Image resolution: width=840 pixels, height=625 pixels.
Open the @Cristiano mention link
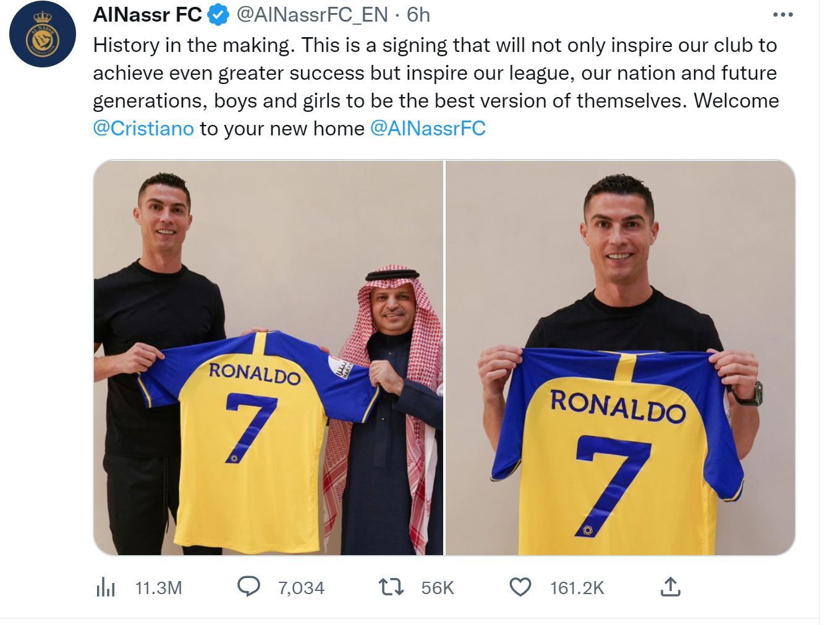pos(143,129)
